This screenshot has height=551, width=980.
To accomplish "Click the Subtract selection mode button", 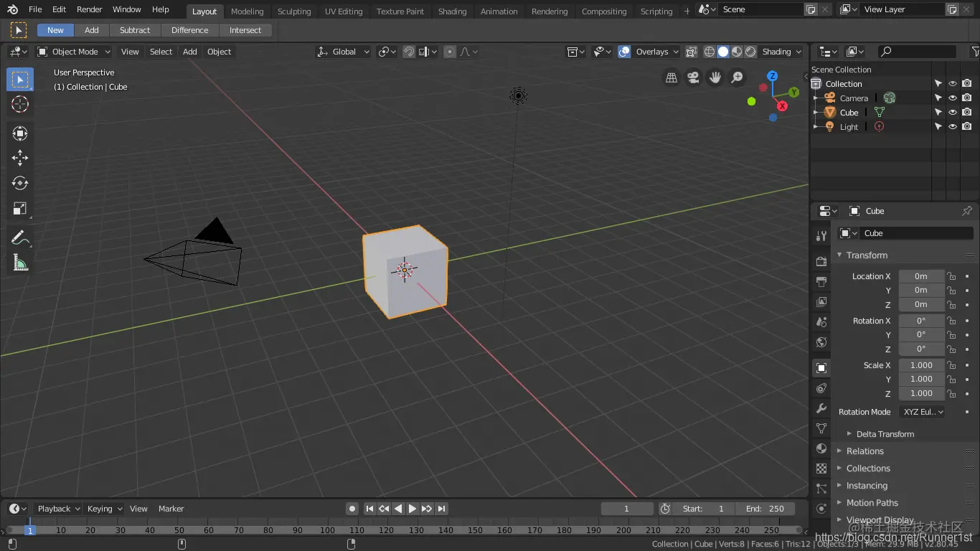I will coord(135,30).
